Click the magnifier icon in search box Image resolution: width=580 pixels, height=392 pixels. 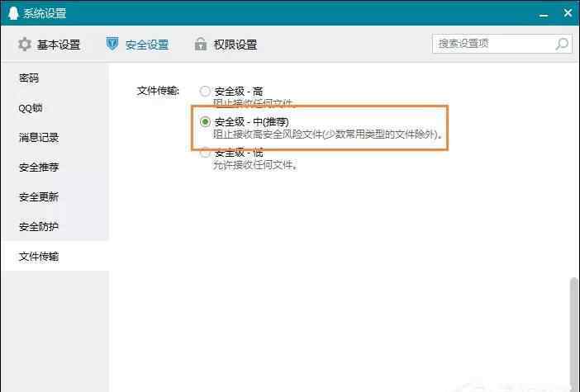click(562, 44)
